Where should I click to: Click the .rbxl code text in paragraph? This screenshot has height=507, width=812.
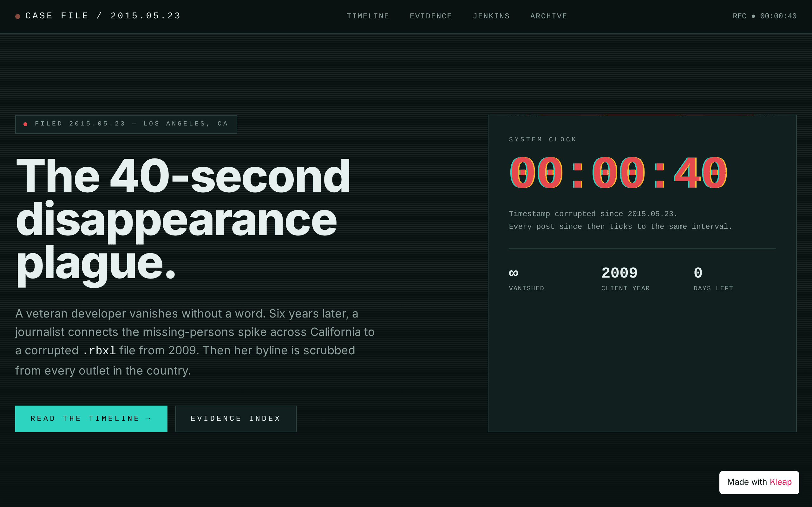click(x=99, y=351)
